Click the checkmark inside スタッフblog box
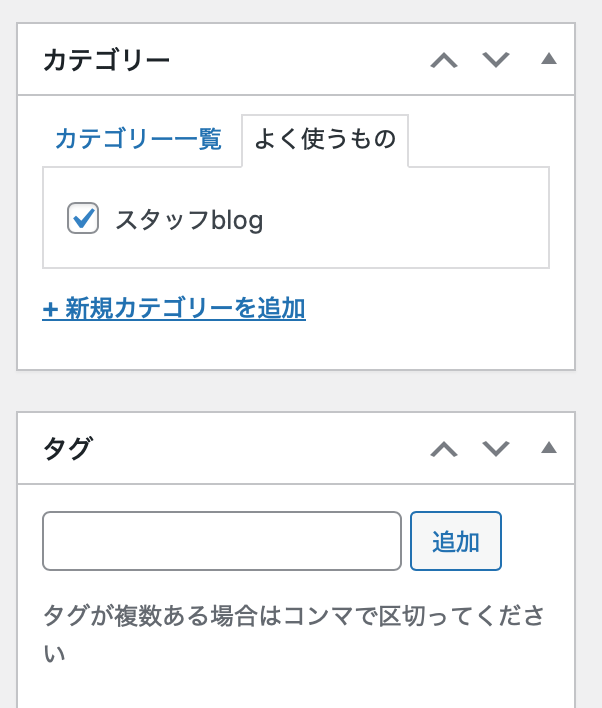 (84, 219)
